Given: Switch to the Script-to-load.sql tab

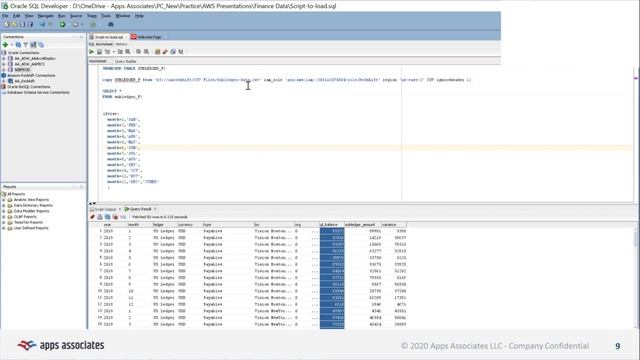Looking at the screenshot, I should pos(108,37).
